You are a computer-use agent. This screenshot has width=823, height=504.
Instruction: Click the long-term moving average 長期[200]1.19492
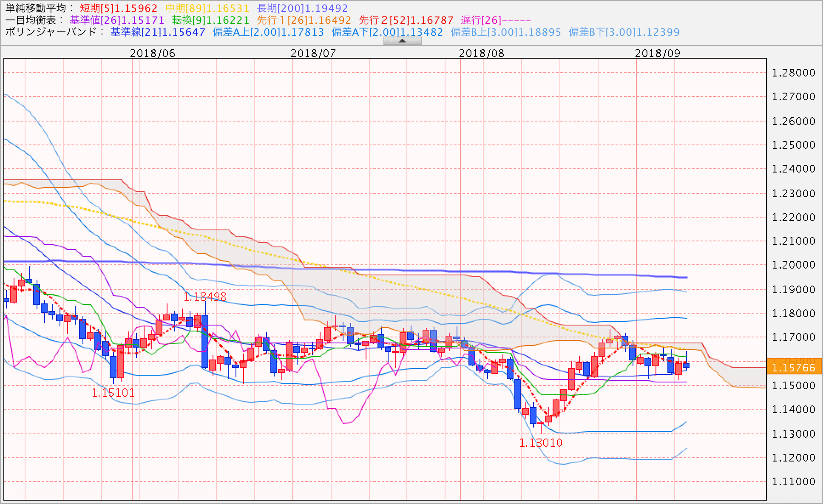coord(302,8)
